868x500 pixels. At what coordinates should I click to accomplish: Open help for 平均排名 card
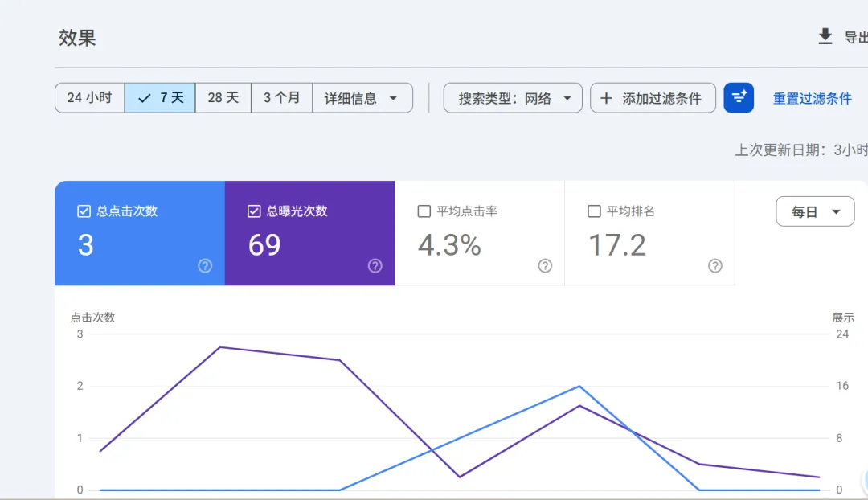pos(714,266)
